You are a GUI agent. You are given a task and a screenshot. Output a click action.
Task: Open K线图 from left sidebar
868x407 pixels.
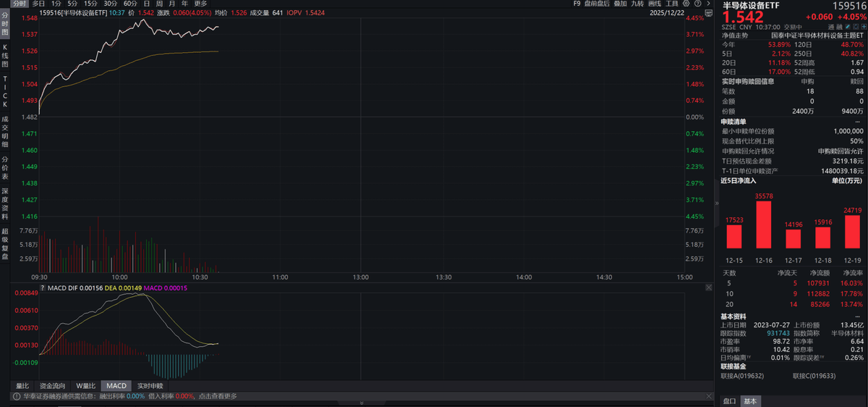click(x=5, y=54)
